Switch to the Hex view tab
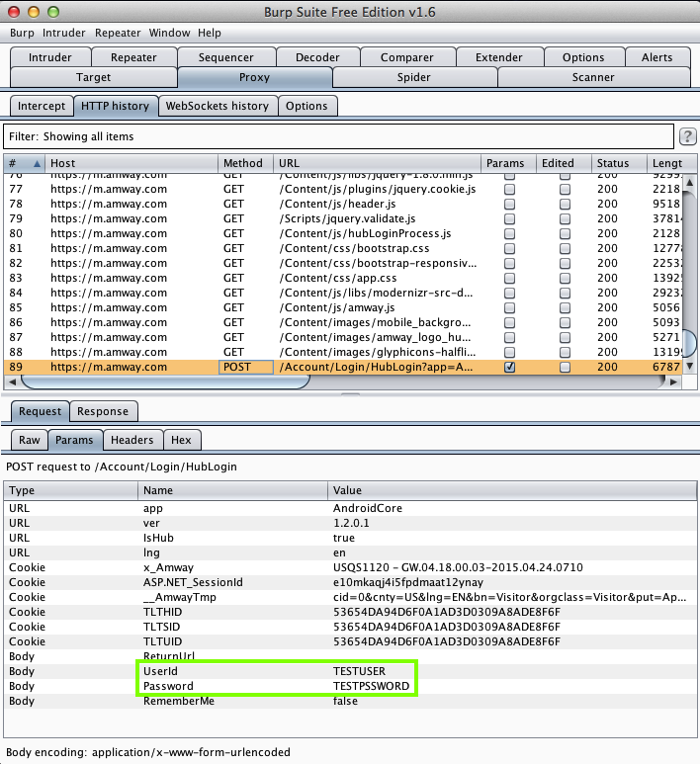The height and width of the screenshot is (764, 700). click(x=181, y=440)
